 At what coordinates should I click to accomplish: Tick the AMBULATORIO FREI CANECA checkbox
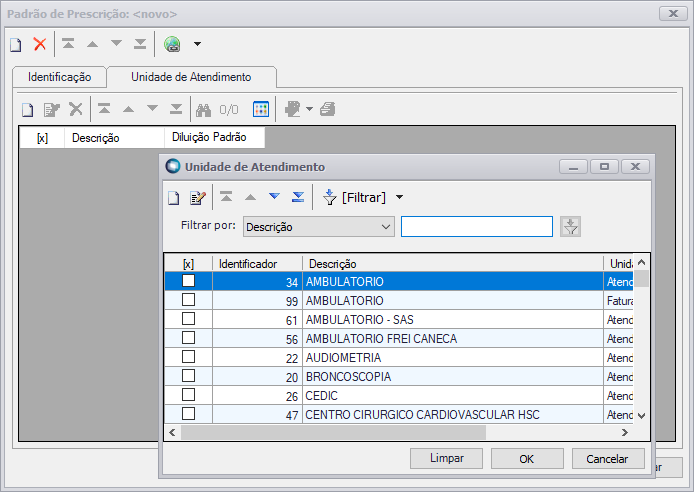point(189,338)
